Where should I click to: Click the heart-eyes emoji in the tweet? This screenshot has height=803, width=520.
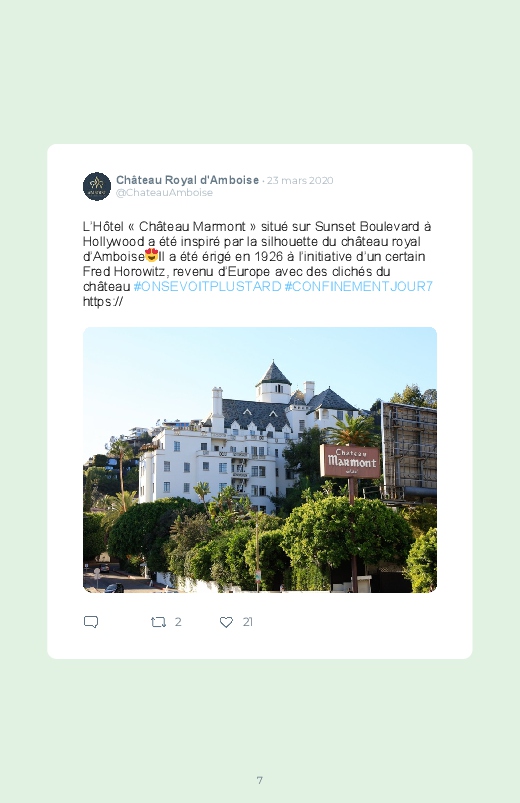pos(152,255)
